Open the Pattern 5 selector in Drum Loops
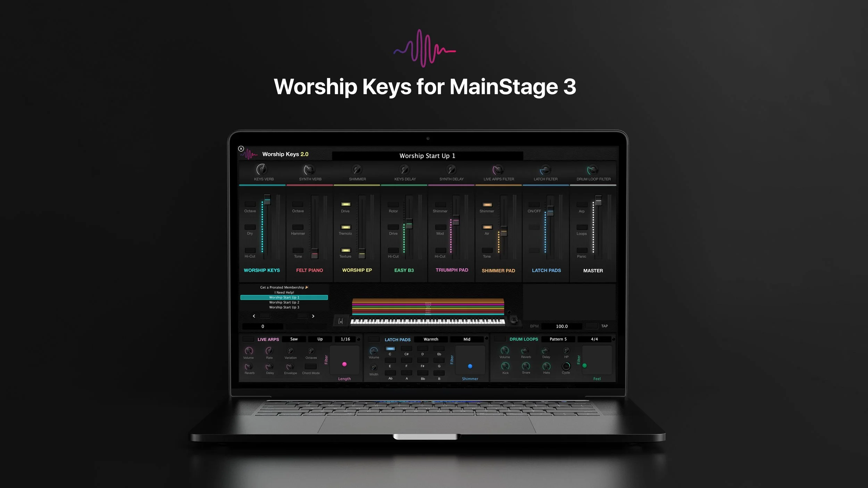 pyautogui.click(x=558, y=339)
